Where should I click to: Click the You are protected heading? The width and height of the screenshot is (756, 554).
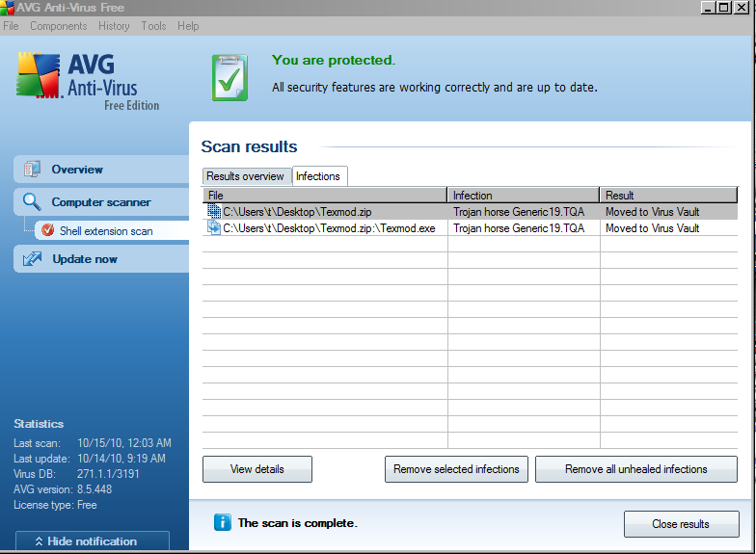[334, 60]
